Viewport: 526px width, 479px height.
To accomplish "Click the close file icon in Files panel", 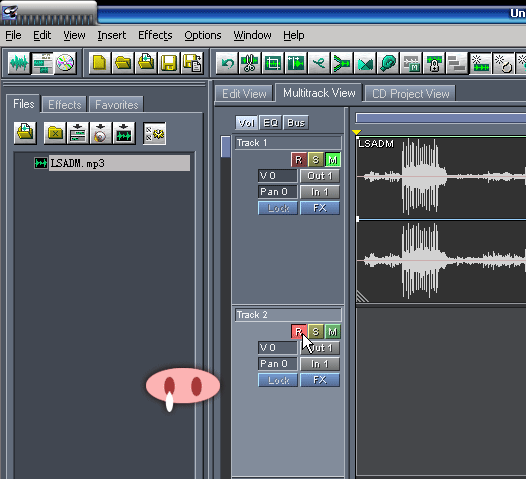I will point(55,133).
